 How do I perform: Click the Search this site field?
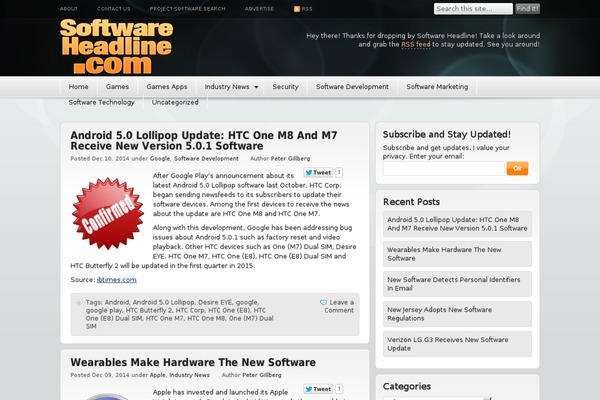[x=473, y=9]
